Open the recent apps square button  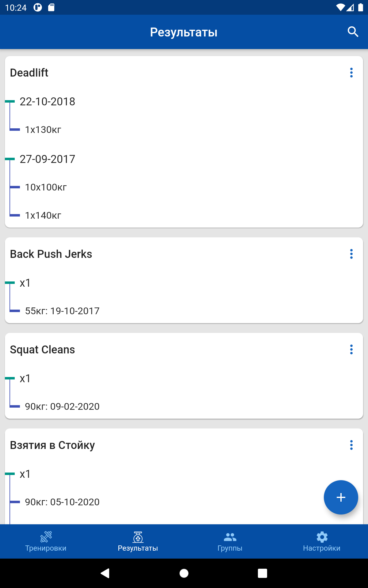click(263, 573)
